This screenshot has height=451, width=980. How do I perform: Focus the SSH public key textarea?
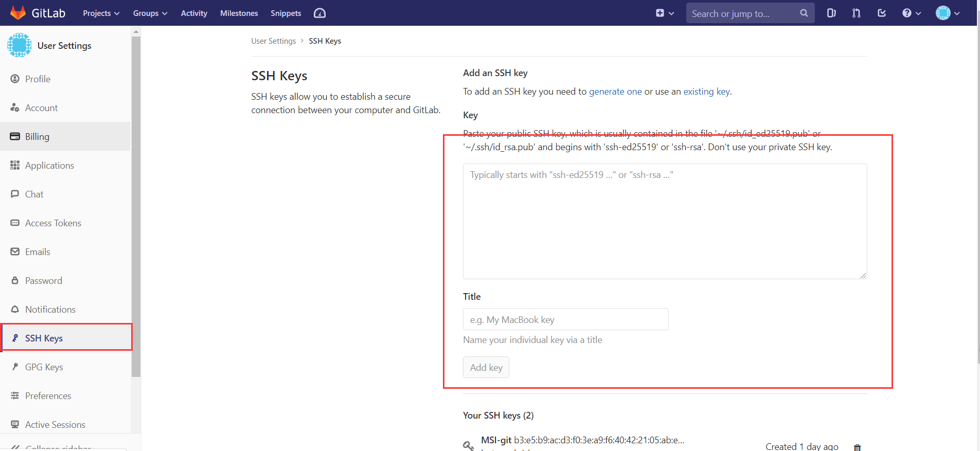[x=665, y=221]
